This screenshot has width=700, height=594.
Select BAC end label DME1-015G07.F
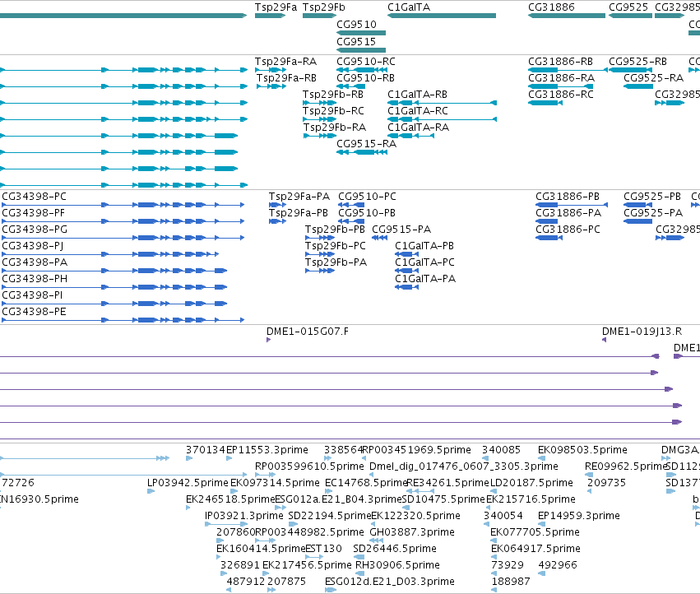click(308, 332)
